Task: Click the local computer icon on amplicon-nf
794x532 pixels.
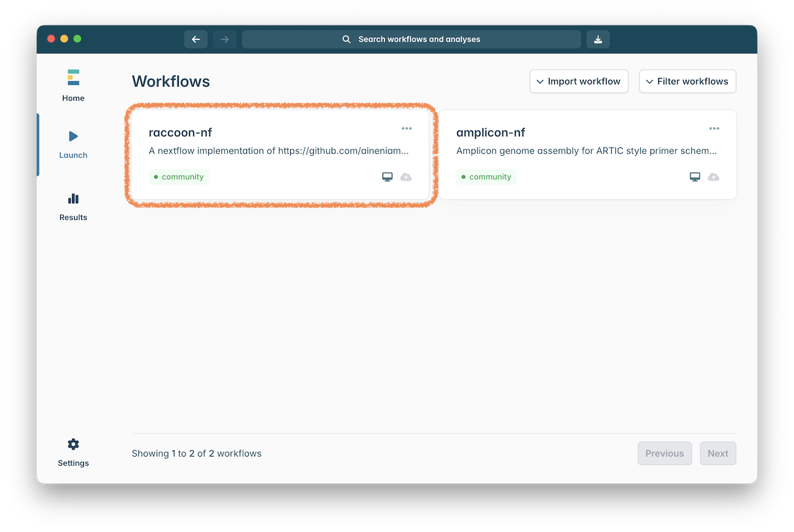Action: tap(695, 177)
